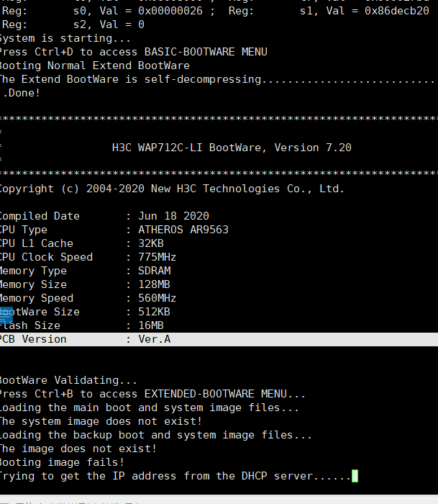Viewport: 438px width, 504px height.
Task: Click 'Booting image fails!' line
Action: pos(62,463)
